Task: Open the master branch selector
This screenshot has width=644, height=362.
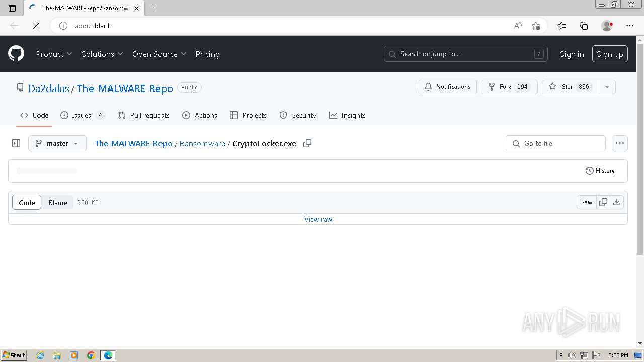Action: [x=57, y=143]
